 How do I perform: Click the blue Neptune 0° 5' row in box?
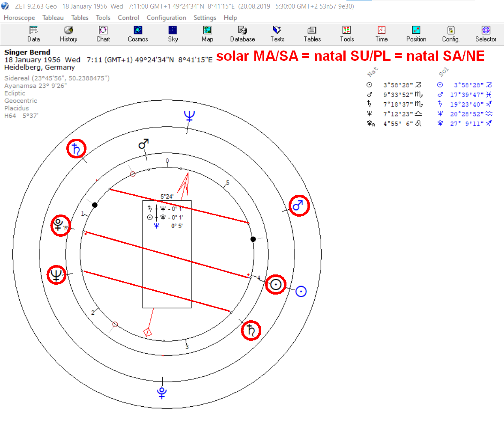(168, 226)
